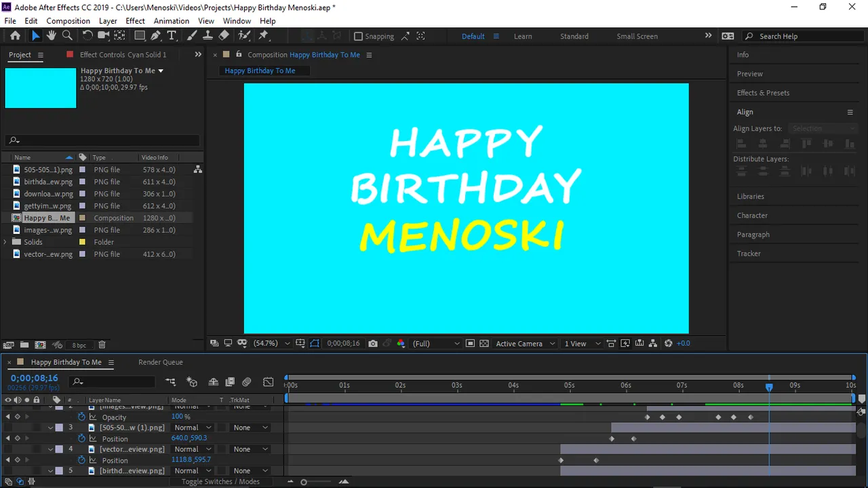Open the Graph Editor icon

(269, 382)
